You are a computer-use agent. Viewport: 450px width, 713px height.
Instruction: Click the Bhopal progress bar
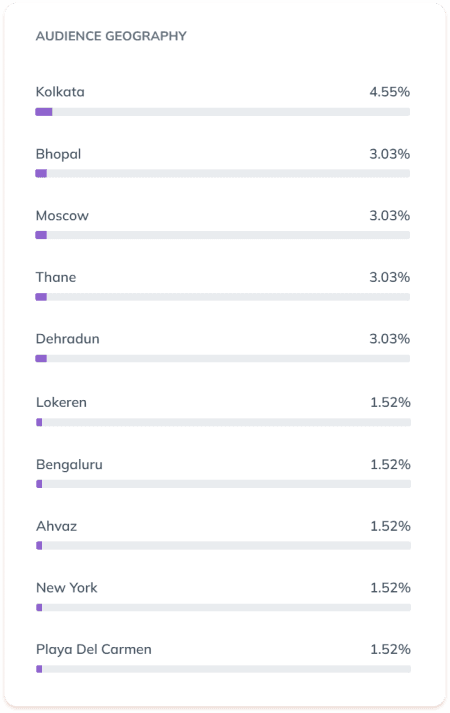tap(223, 173)
